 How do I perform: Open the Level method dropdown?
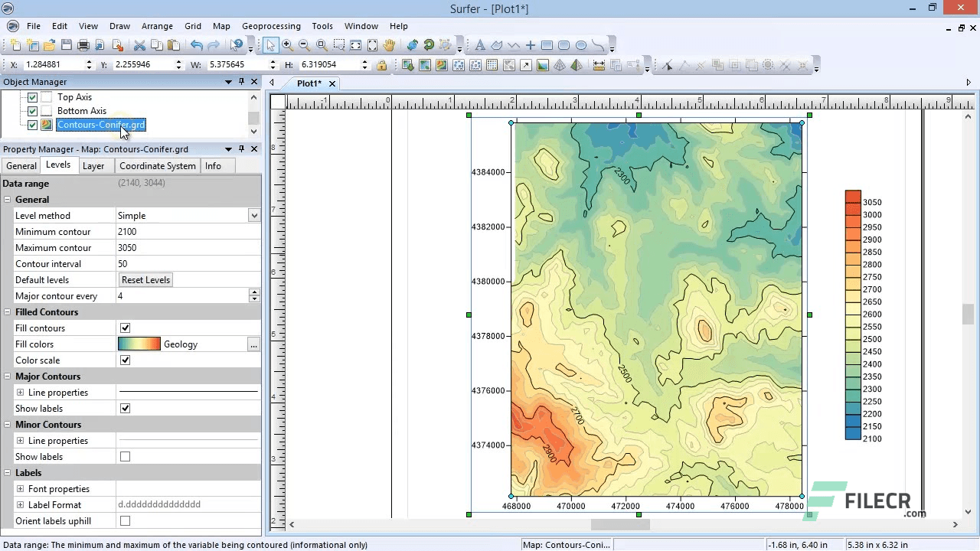pos(253,215)
